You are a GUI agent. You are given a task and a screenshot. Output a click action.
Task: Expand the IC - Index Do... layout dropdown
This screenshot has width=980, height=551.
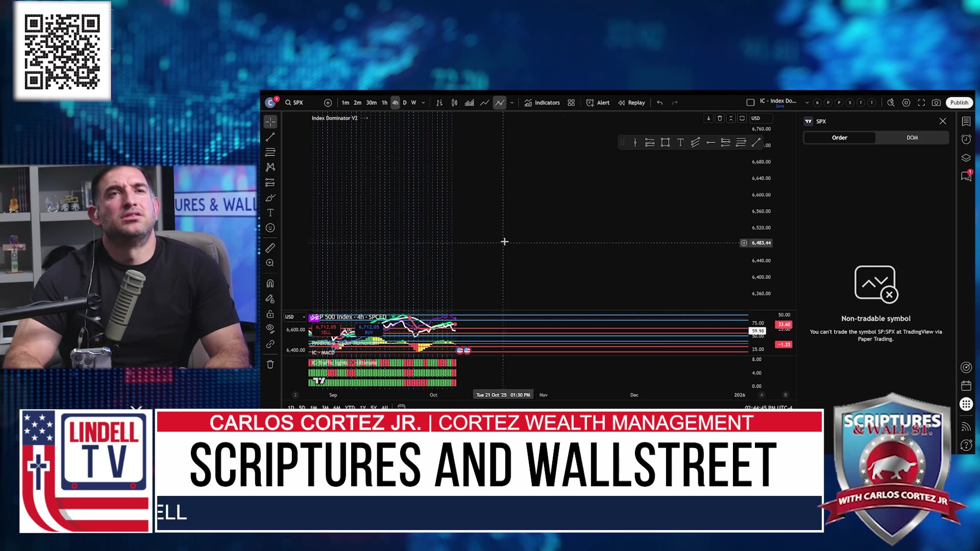807,103
